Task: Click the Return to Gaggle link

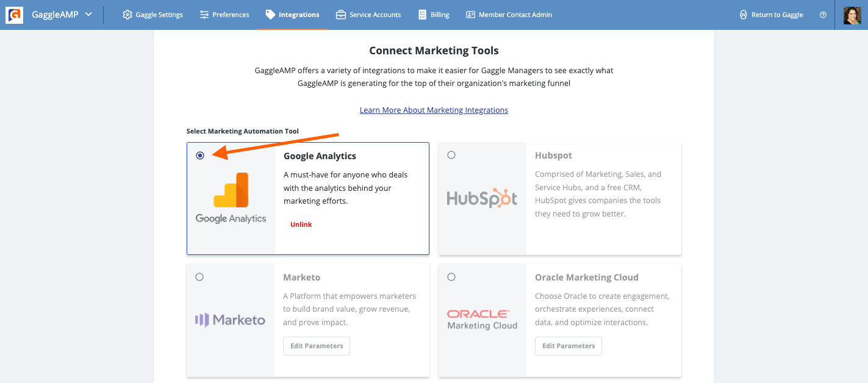Action: tap(771, 15)
